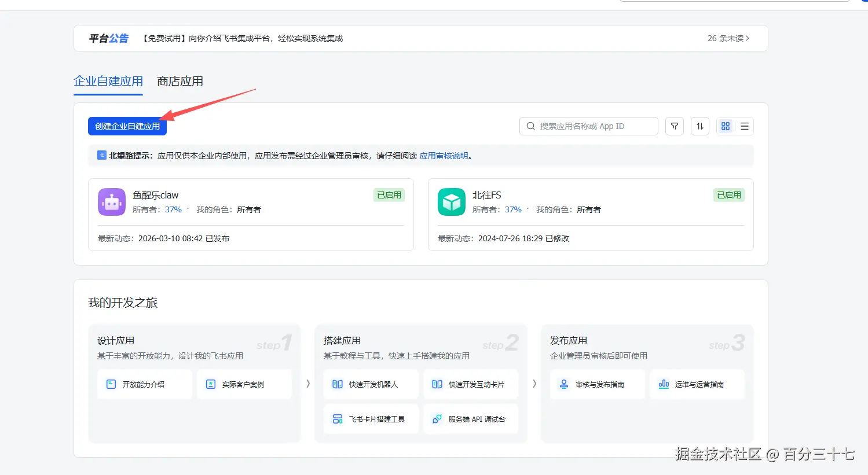The image size is (868, 475).
Task: Switch to the 商店应用 tab
Action: point(180,82)
